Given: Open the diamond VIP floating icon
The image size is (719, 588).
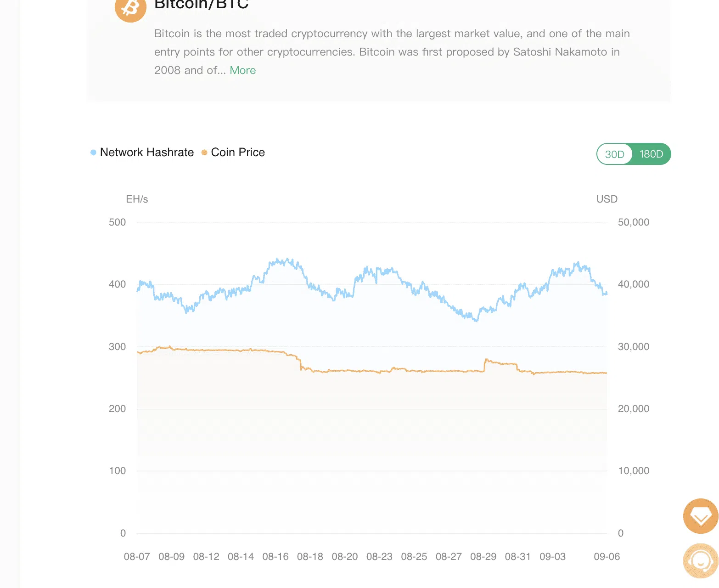Looking at the screenshot, I should pyautogui.click(x=701, y=516).
